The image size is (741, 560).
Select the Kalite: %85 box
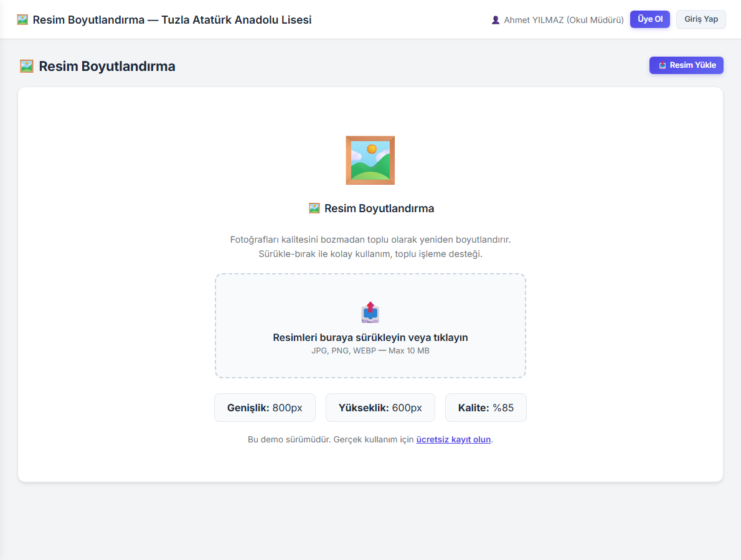click(x=486, y=408)
